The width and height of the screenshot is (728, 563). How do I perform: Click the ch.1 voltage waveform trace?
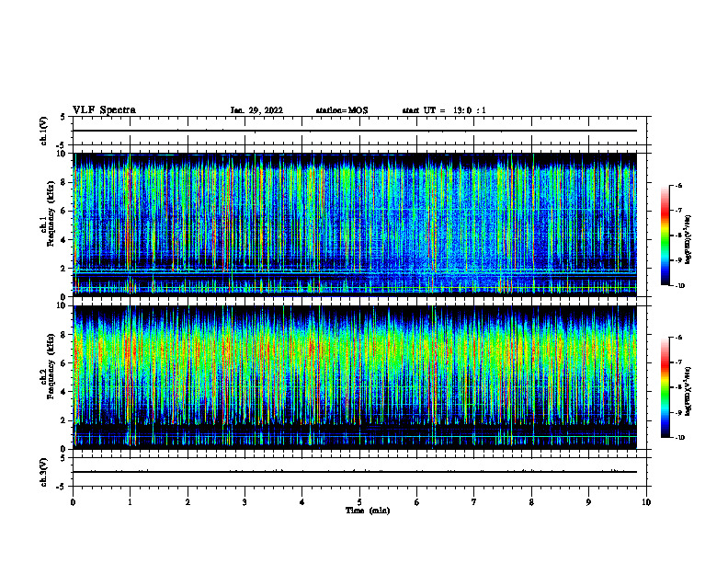click(x=355, y=131)
